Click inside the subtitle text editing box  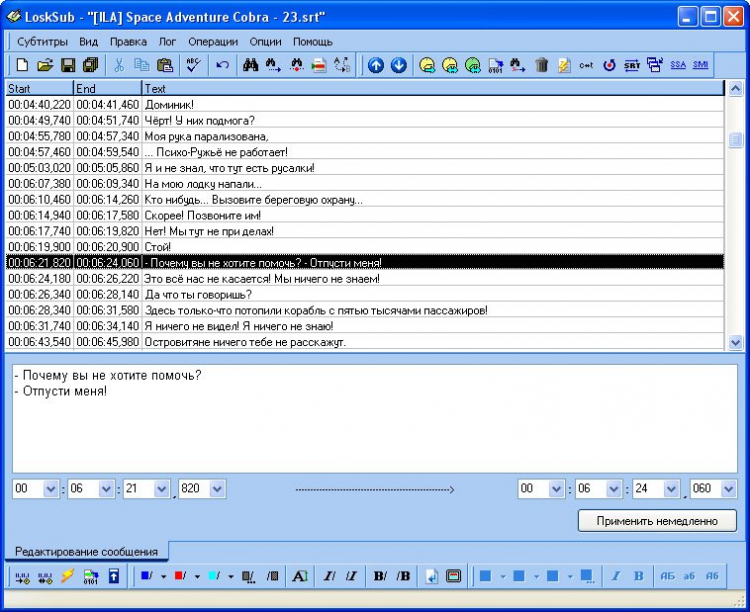click(375, 419)
